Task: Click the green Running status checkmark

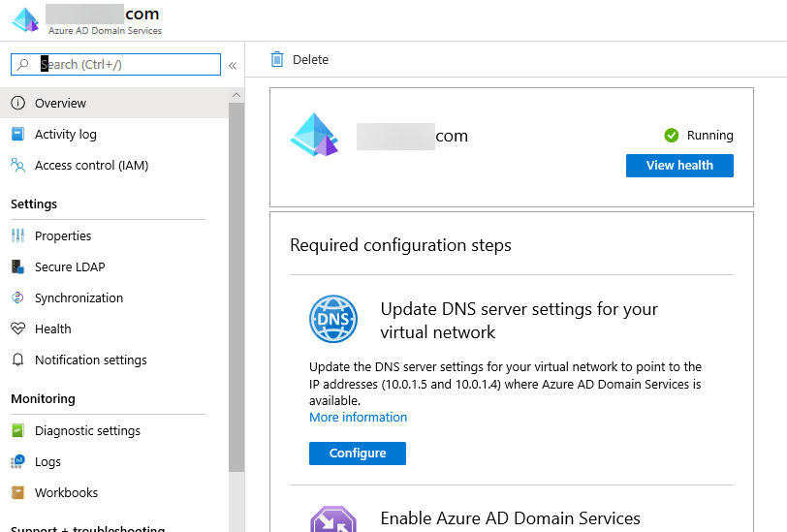Action: pos(671,136)
